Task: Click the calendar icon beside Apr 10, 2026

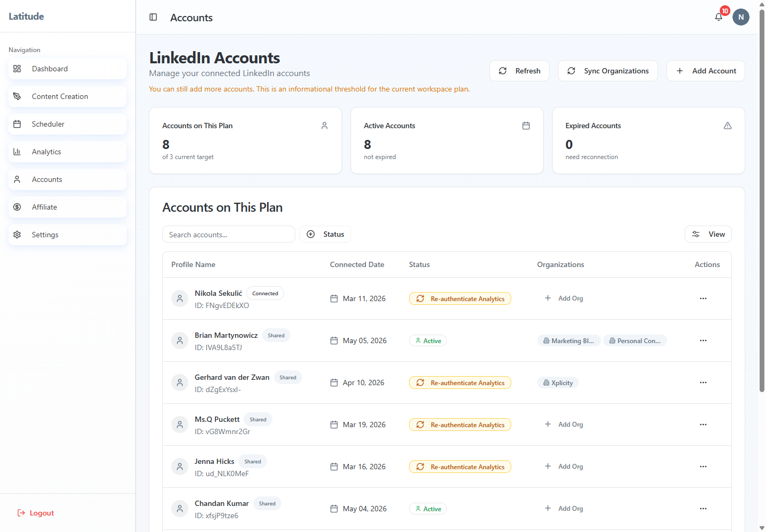Action: 334,383
